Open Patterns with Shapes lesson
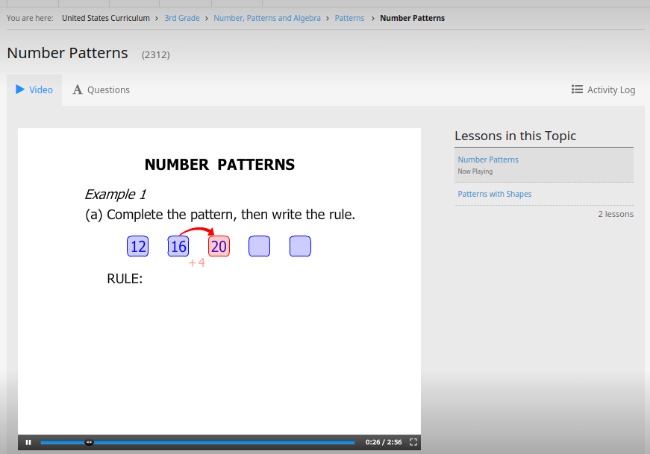650x454 pixels. pos(495,194)
